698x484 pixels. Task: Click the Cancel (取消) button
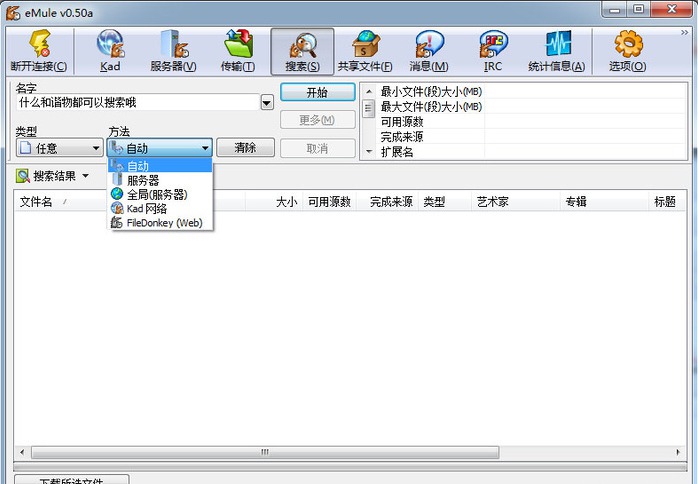point(317,148)
